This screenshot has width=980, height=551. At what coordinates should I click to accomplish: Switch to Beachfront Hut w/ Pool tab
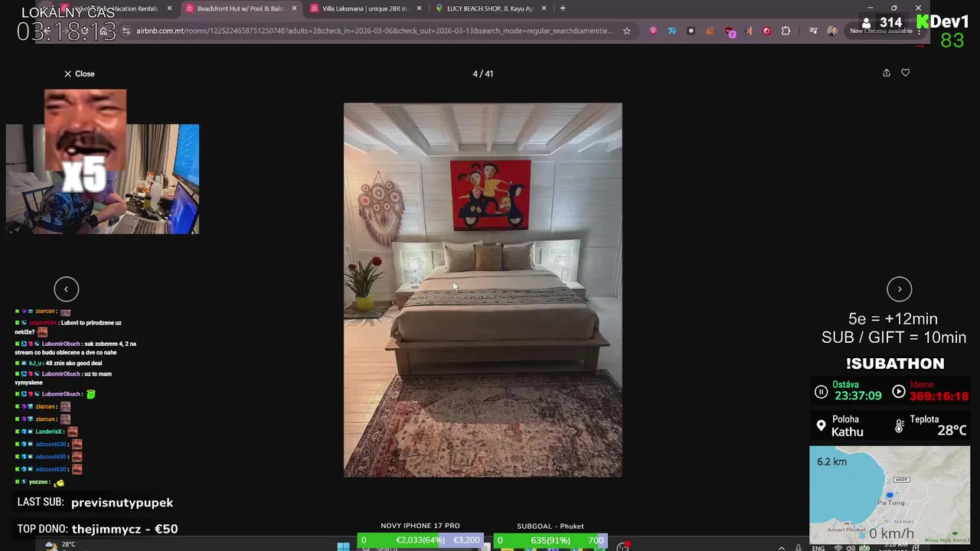[240, 8]
